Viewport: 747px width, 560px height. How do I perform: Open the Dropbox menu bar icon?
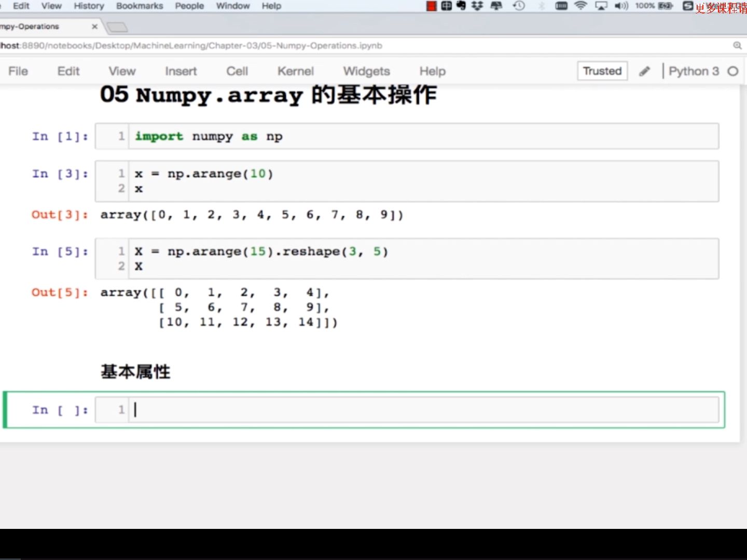(476, 6)
